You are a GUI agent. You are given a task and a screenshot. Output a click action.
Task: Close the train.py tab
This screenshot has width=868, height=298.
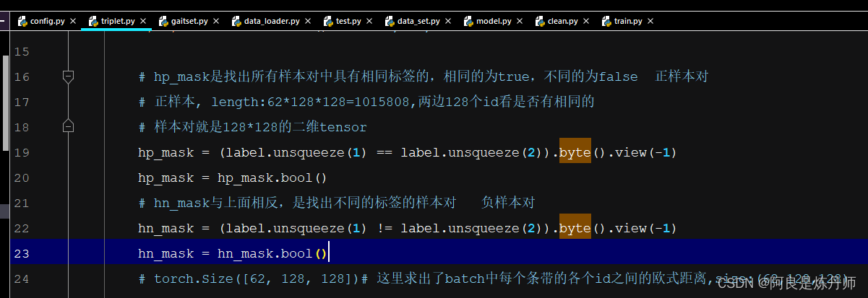pyautogui.click(x=650, y=22)
